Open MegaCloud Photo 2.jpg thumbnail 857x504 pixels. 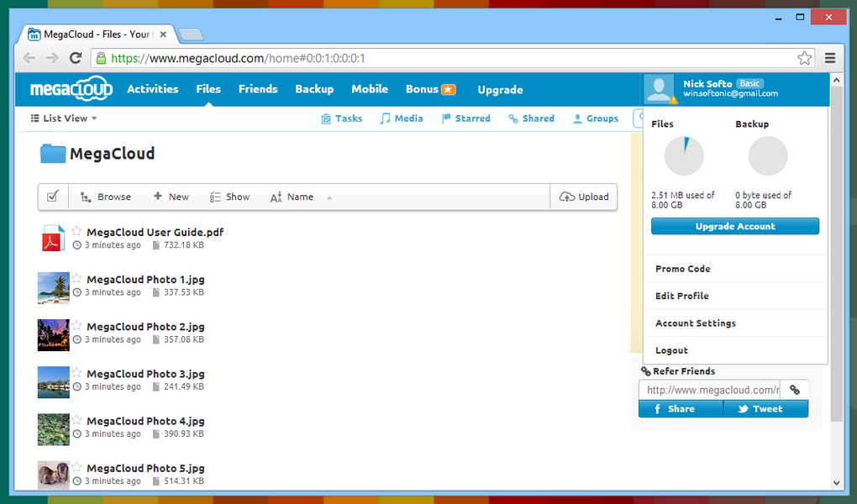pyautogui.click(x=54, y=335)
